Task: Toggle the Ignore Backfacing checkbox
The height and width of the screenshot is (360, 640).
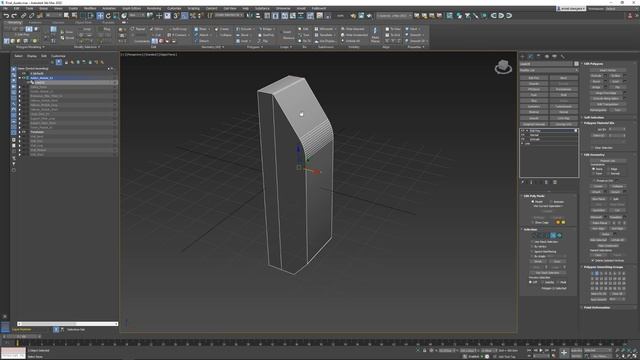Action: (x=532, y=251)
